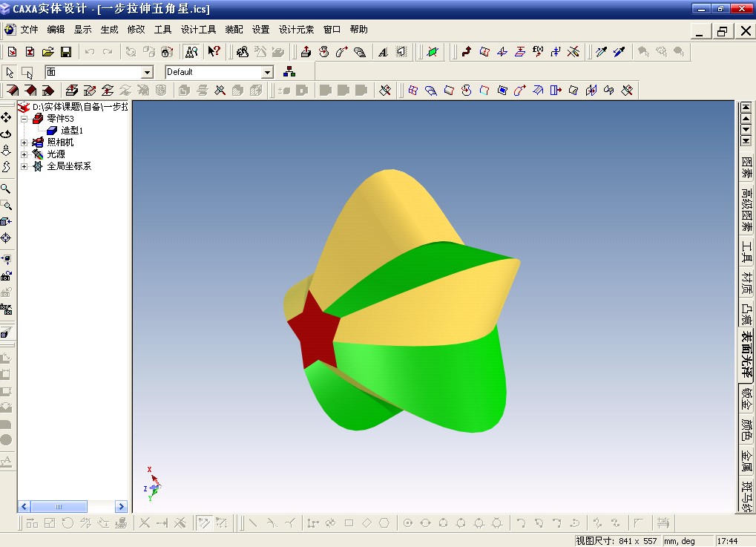Switch to the 凸痕 catalog tab

(x=746, y=314)
